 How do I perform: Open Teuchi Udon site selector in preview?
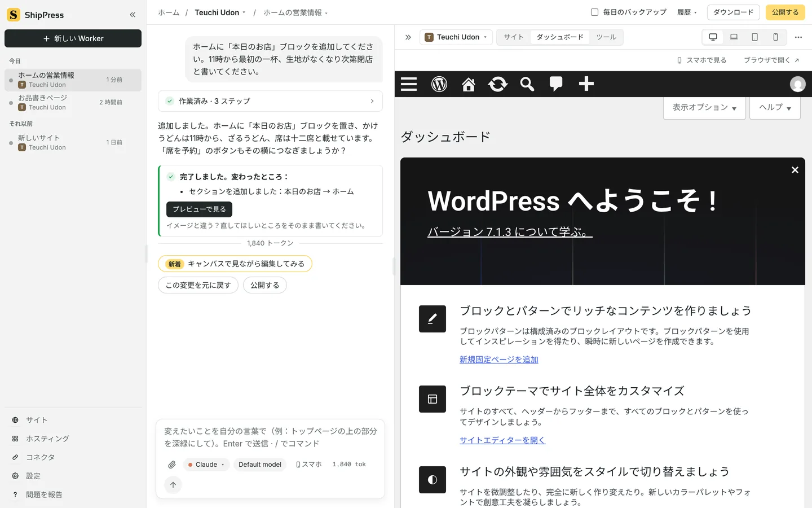(456, 37)
